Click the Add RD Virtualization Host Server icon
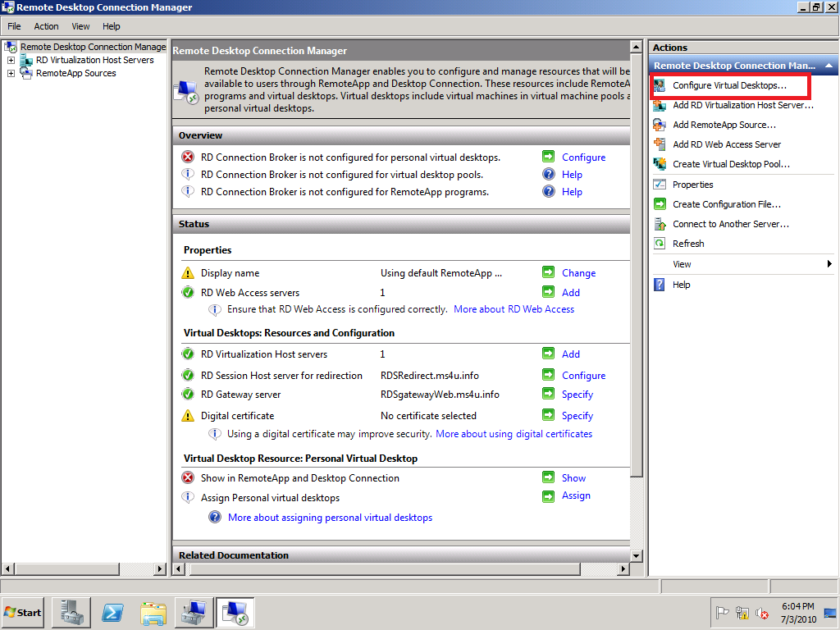The image size is (840, 630). (660, 105)
